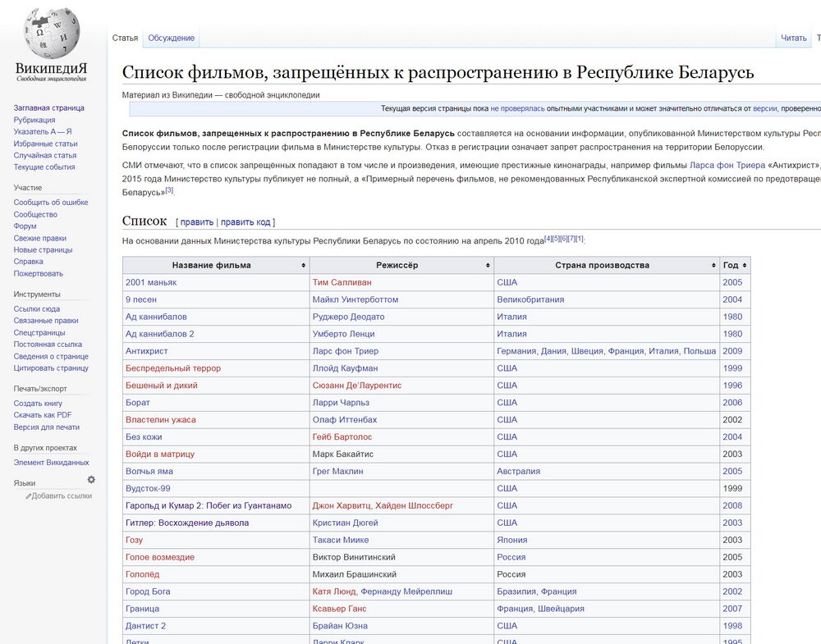Open the film link 9 песен
Viewport: 821px width, 644px height.
[x=141, y=299]
